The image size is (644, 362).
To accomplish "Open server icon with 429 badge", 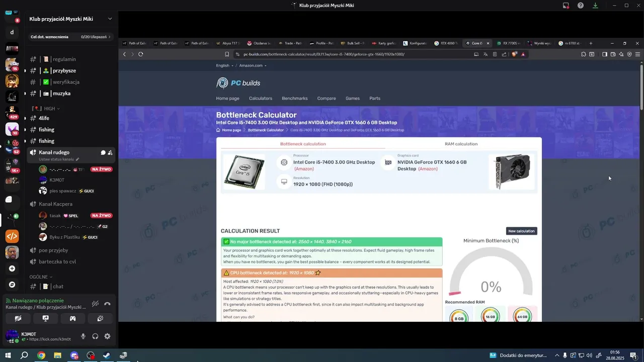I will 12,112.
